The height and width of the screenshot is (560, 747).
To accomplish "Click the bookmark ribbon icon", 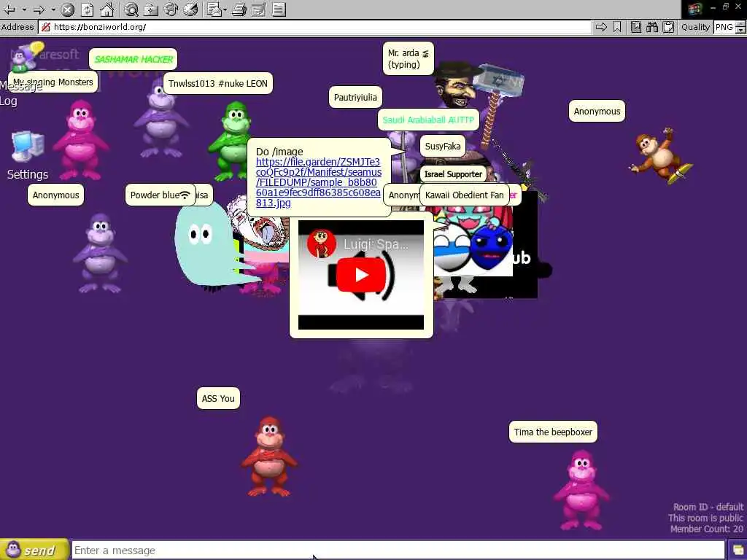I will (x=617, y=27).
